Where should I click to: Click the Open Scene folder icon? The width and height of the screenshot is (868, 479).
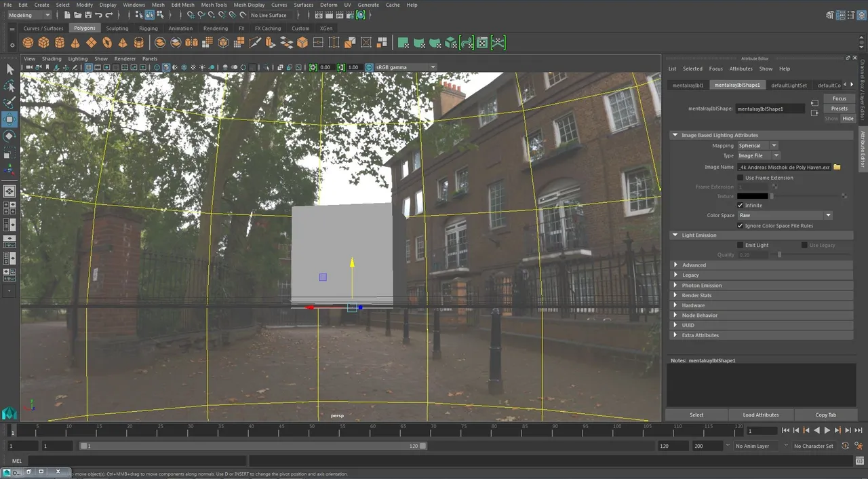(x=78, y=15)
